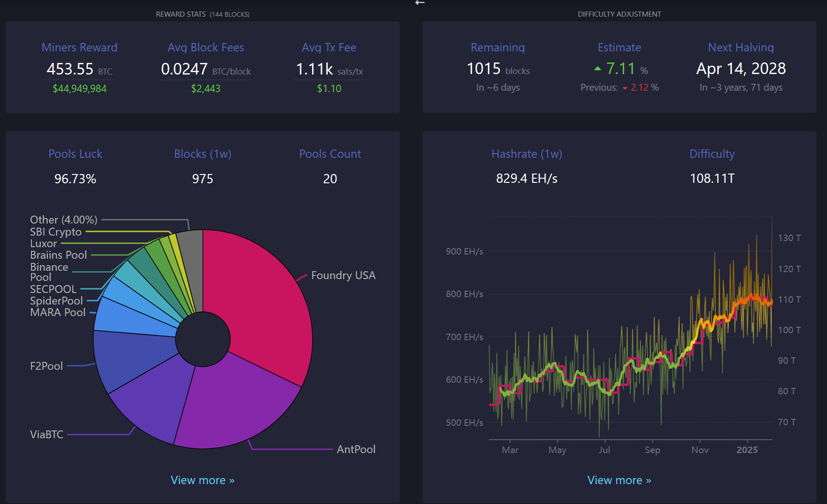Image resolution: width=827 pixels, height=504 pixels.
Task: Click the red down arrow near Previous
Action: click(625, 88)
